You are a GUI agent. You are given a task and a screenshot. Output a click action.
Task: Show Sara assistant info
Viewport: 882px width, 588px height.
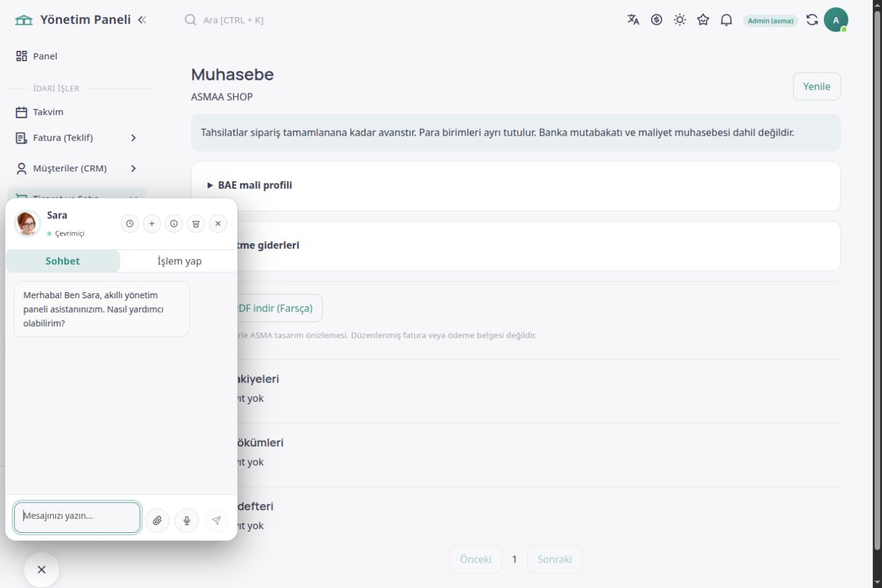[174, 223]
